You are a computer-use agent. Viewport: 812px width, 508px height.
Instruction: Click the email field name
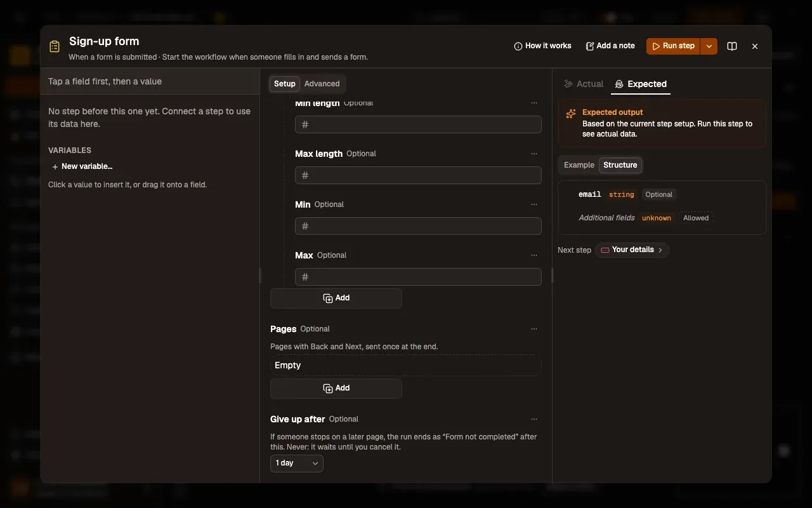[590, 194]
